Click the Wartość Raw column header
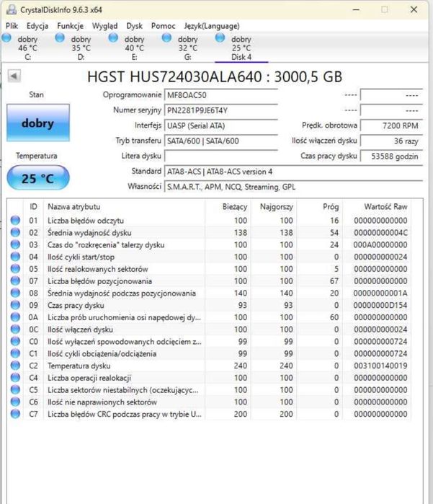The height and width of the screenshot is (504, 433). click(x=377, y=207)
